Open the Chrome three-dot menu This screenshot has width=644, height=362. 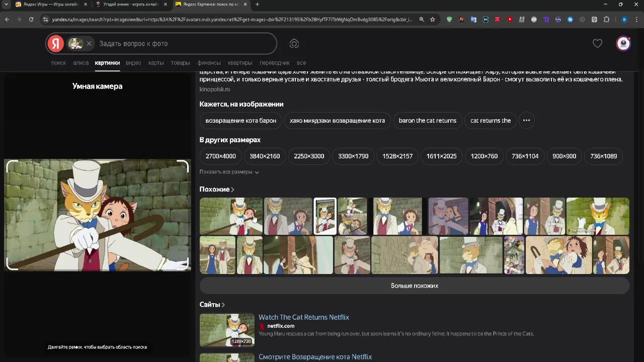pyautogui.click(x=636, y=20)
